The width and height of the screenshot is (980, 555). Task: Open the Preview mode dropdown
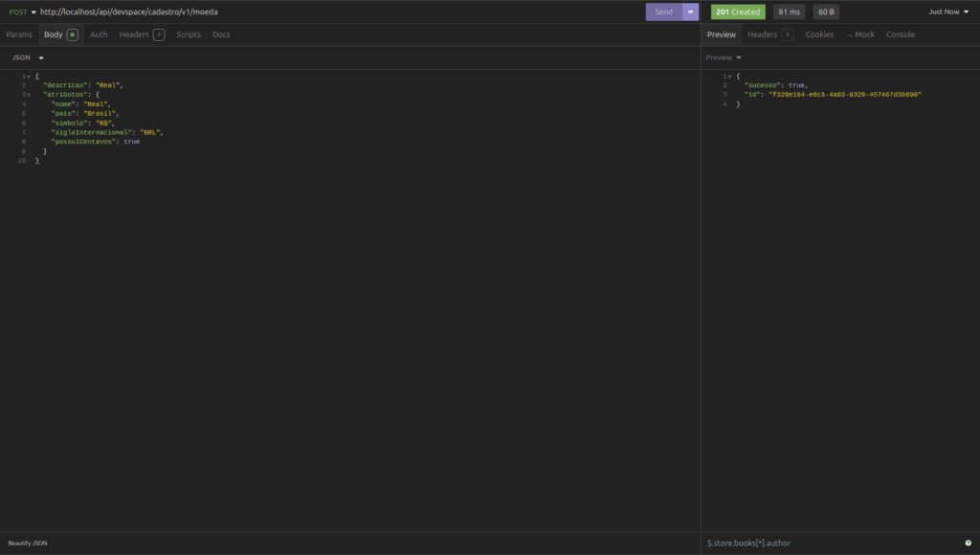724,57
